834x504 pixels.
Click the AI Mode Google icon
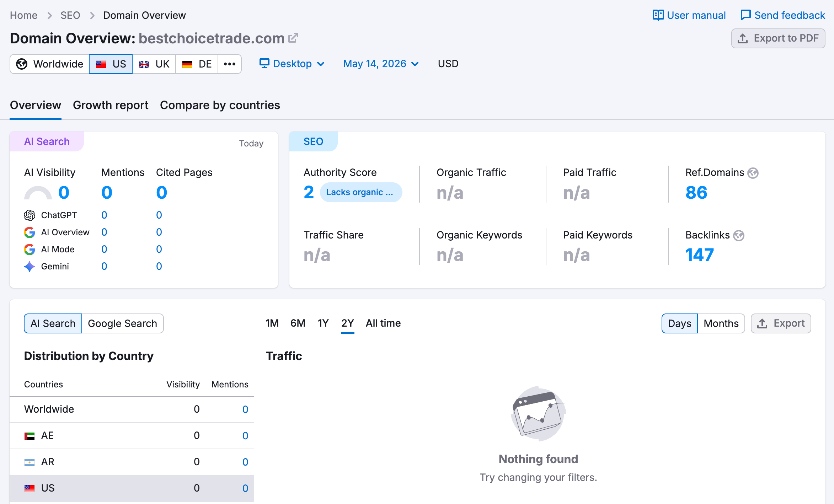(x=30, y=250)
